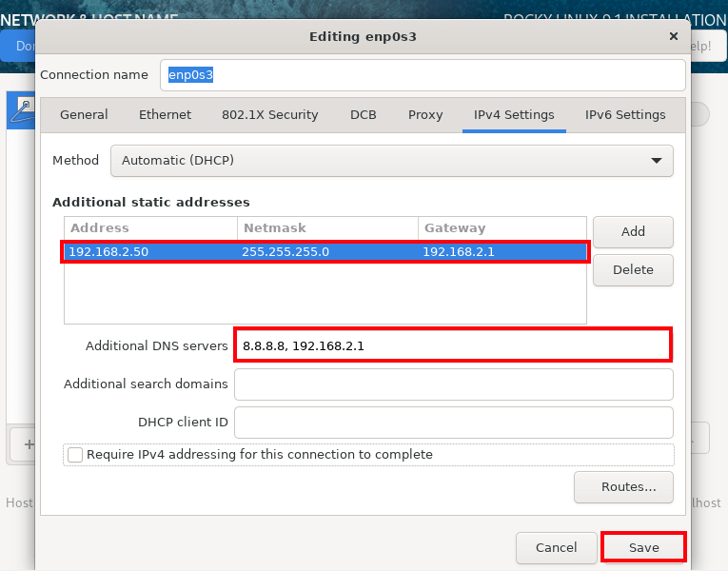This screenshot has height=571, width=728.
Task: Cancel editing the connection
Action: click(x=556, y=548)
